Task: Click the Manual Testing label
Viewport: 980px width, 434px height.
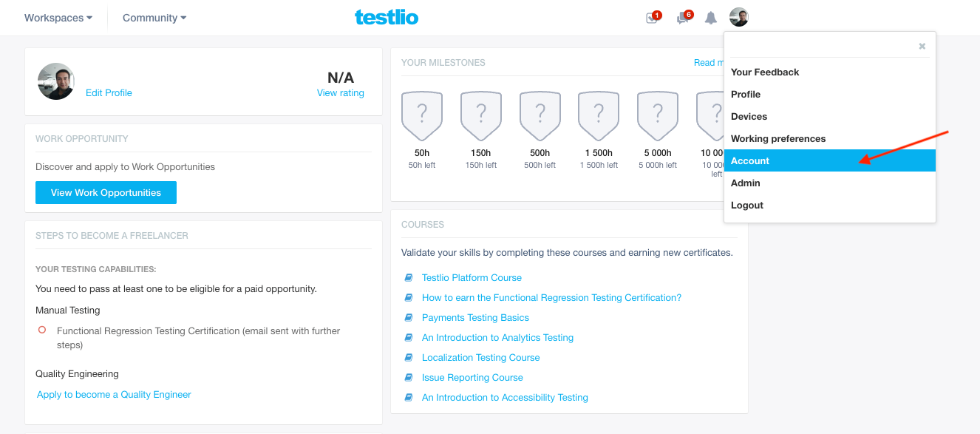Action: pos(68,310)
